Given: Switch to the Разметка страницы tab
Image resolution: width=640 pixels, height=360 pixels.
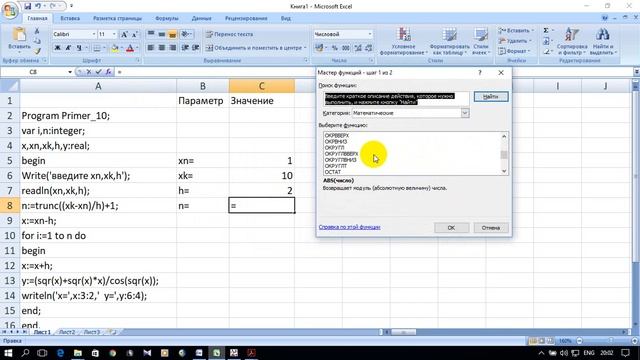Looking at the screenshot, I should click(x=117, y=18).
